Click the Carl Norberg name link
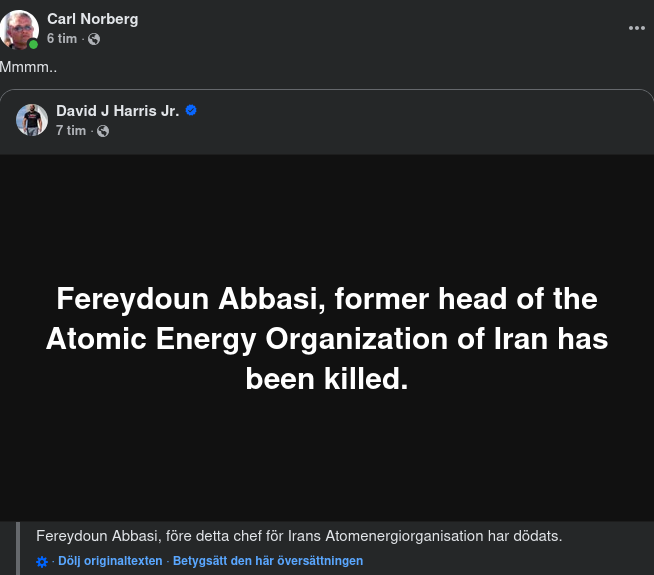The image size is (654, 575). pyautogui.click(x=93, y=19)
